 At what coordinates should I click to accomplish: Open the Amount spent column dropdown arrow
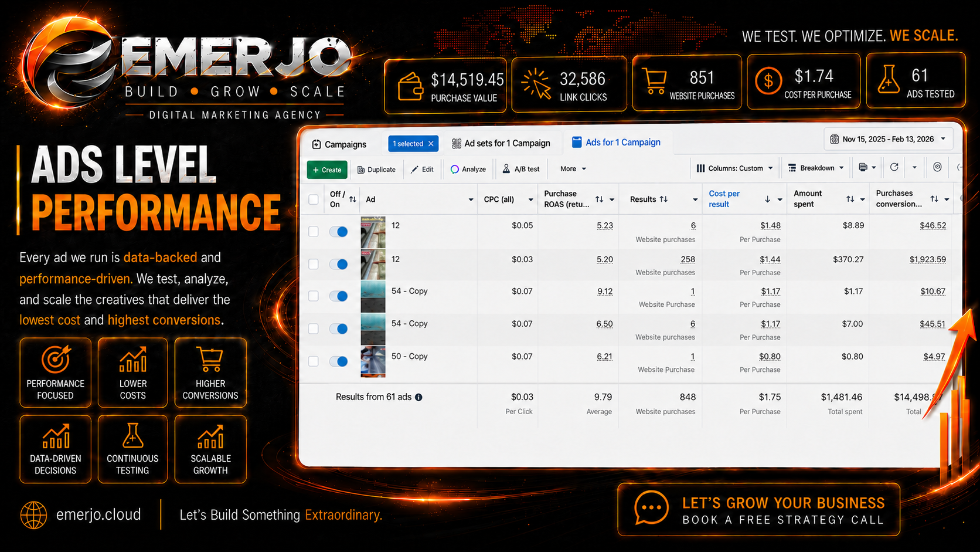coord(863,199)
